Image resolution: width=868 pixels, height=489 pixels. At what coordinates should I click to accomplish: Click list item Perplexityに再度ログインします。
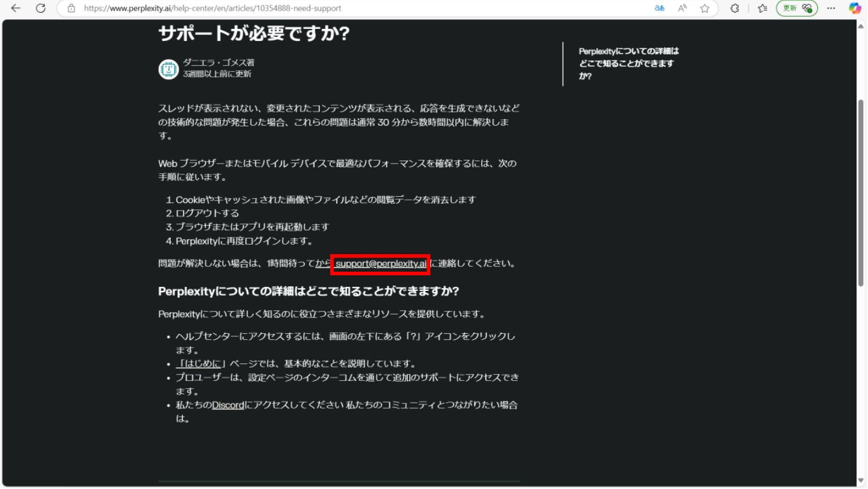244,241
